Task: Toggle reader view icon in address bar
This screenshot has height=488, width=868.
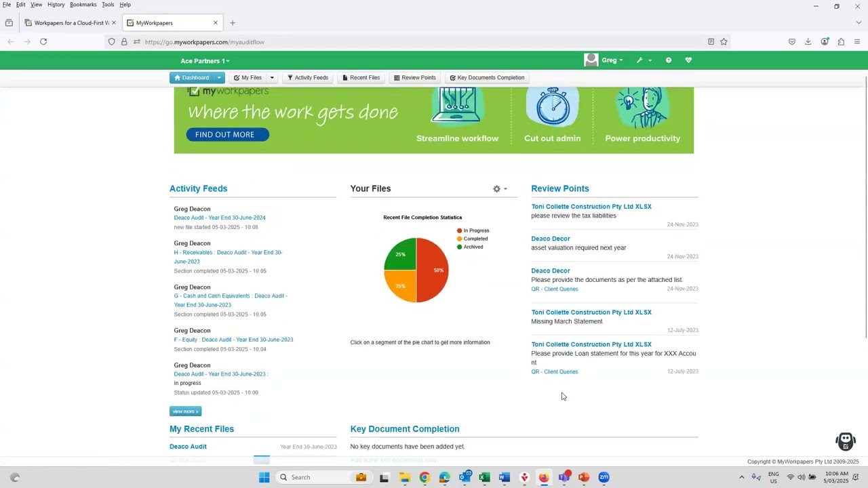Action: tap(711, 42)
